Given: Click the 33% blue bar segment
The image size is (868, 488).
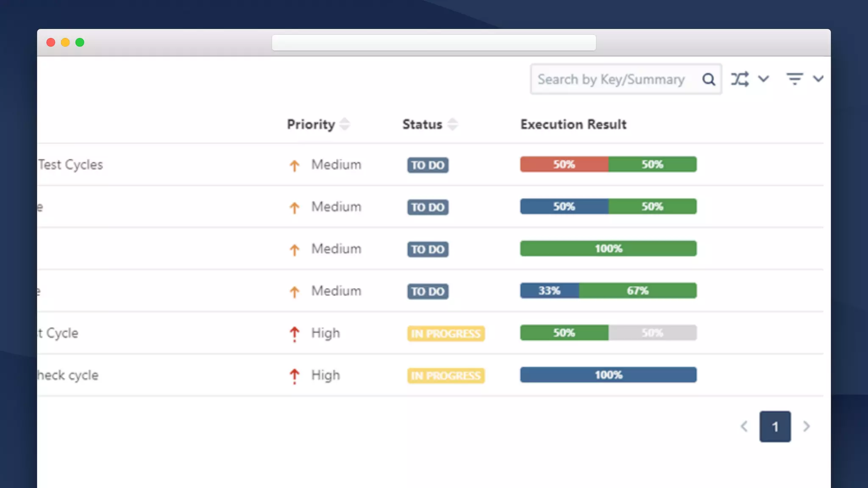Looking at the screenshot, I should 549,291.
